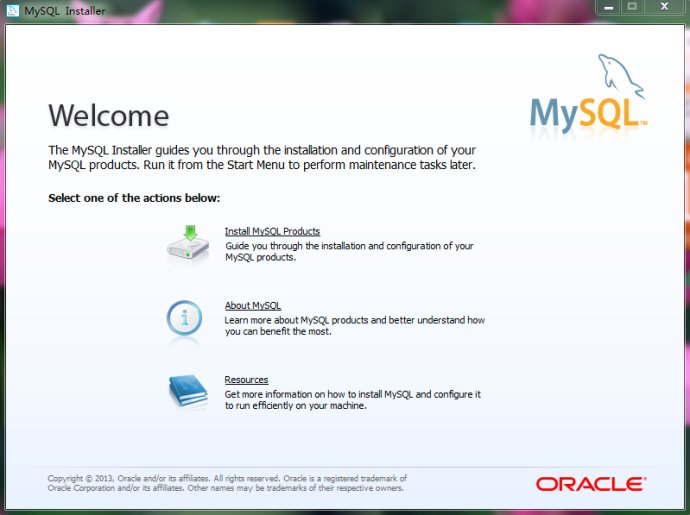Close the MySQL Installer window
The height and width of the screenshot is (515, 690).
coord(664,7)
